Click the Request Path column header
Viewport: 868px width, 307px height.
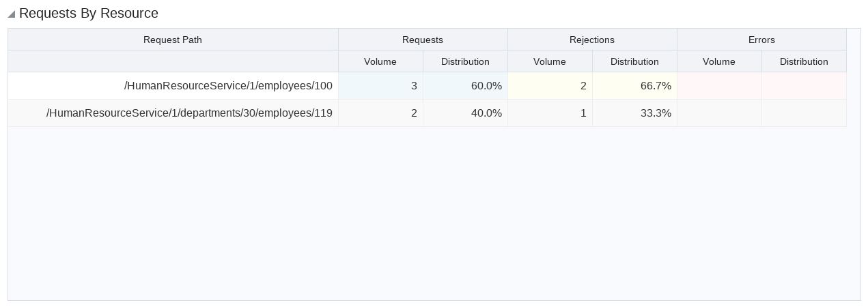(x=173, y=40)
